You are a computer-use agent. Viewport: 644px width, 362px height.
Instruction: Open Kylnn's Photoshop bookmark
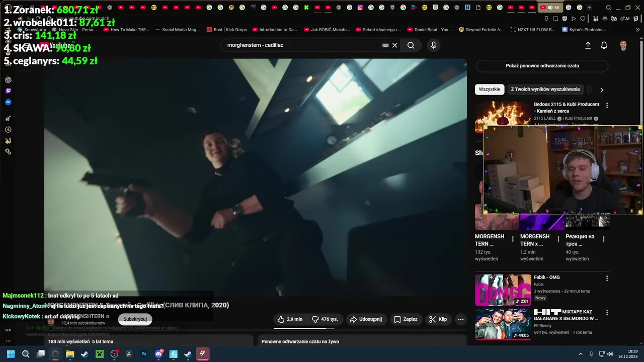585,30
